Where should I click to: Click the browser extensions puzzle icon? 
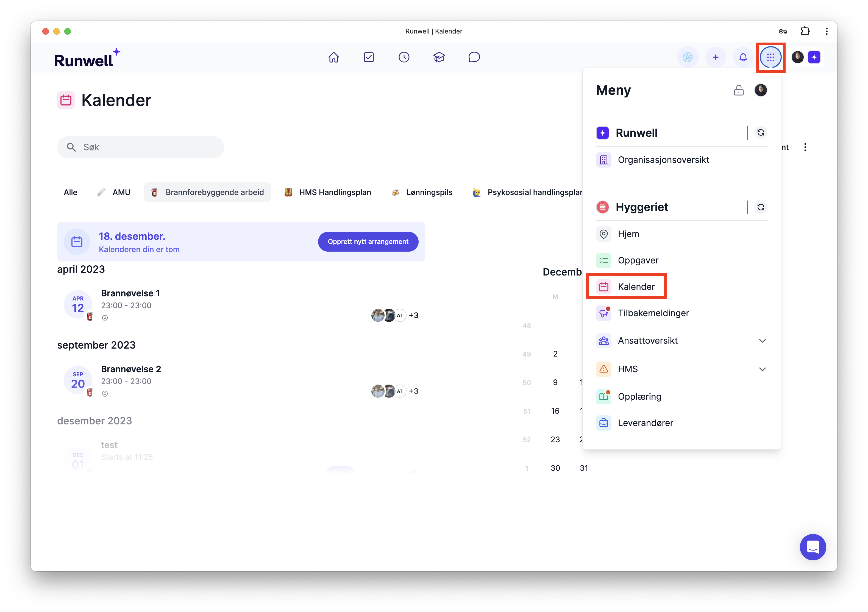805,31
